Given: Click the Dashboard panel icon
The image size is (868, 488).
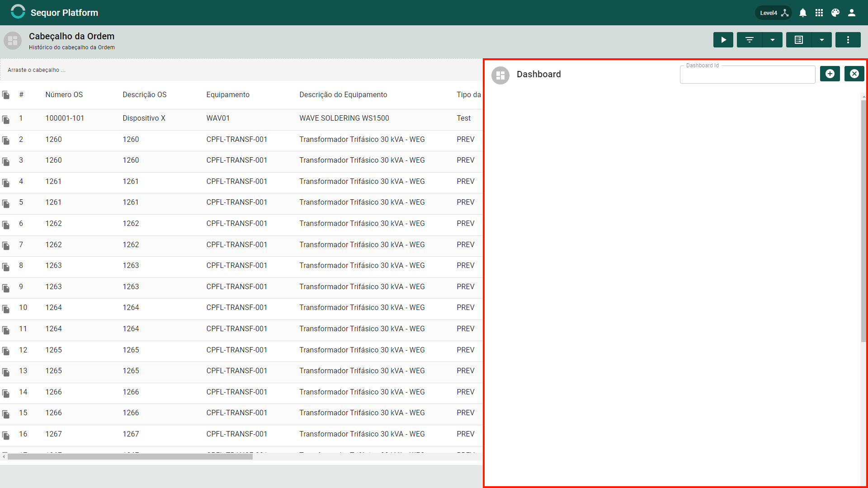Looking at the screenshot, I should pyautogui.click(x=500, y=75).
